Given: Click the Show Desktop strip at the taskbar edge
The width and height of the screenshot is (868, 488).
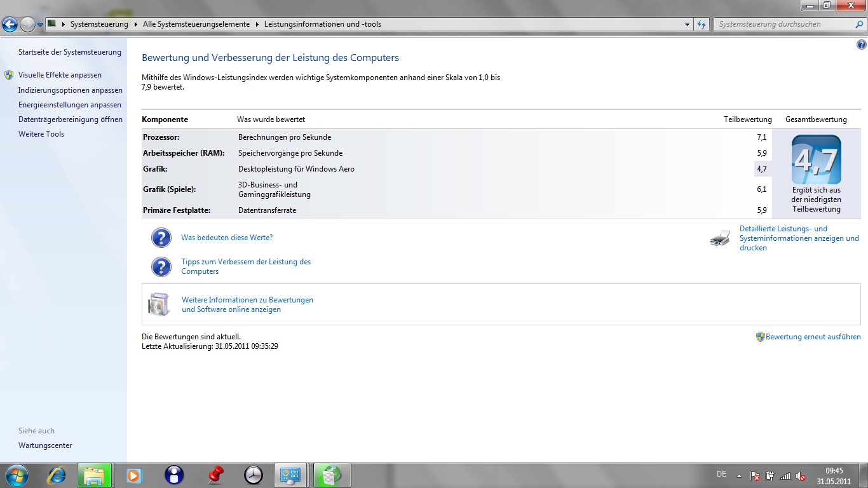Looking at the screenshot, I should click(864, 475).
